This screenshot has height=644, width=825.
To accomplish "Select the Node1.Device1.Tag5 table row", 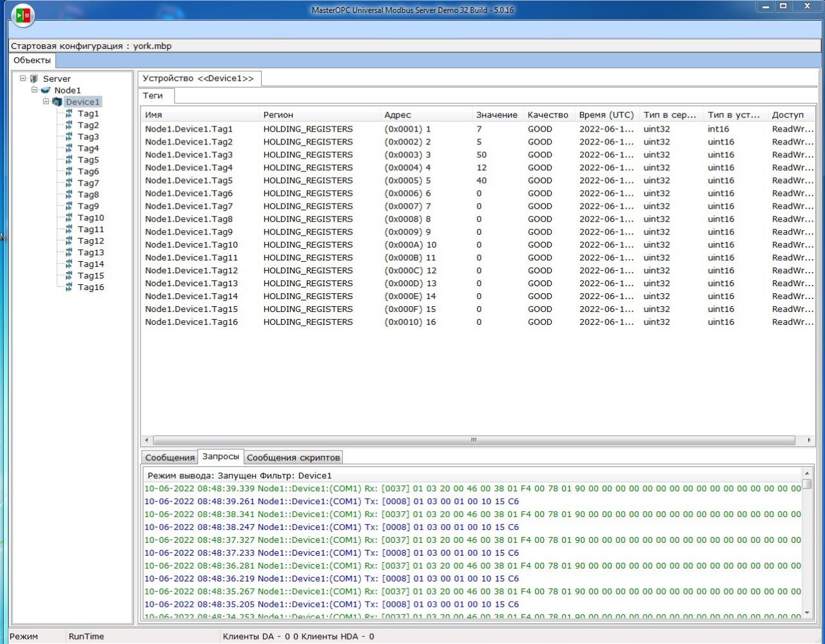I will [x=478, y=181].
